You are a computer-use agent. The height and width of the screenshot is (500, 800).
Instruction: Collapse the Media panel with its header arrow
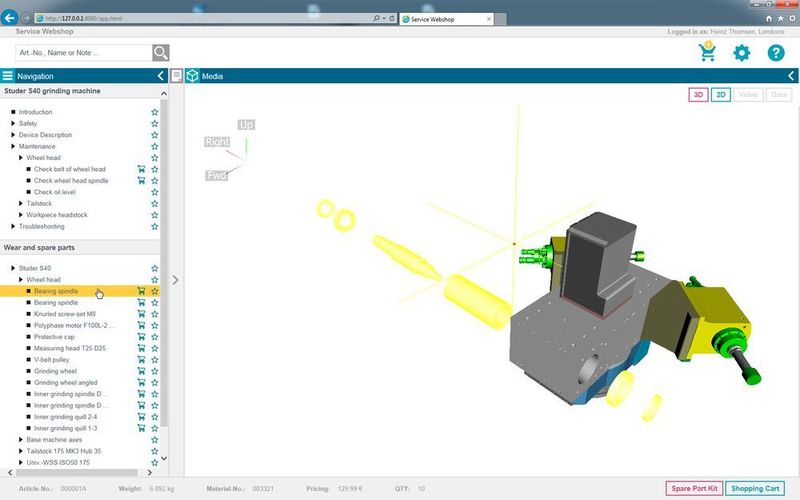pos(791,76)
